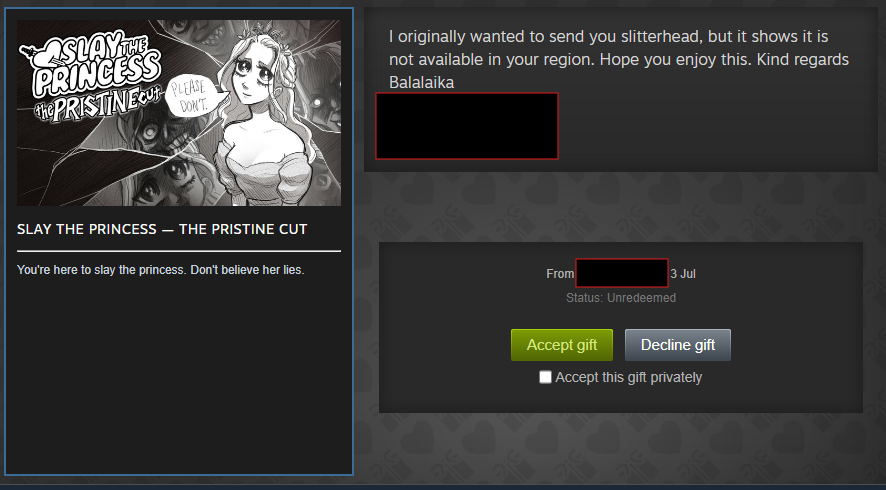Click the gift message mentioning slitterhead
This screenshot has width=886, height=490.
pyautogui.click(x=619, y=59)
